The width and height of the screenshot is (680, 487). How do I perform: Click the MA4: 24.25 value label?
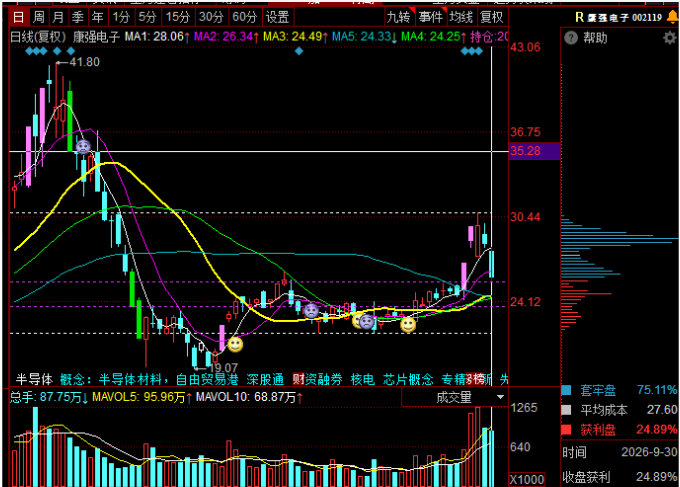point(434,37)
